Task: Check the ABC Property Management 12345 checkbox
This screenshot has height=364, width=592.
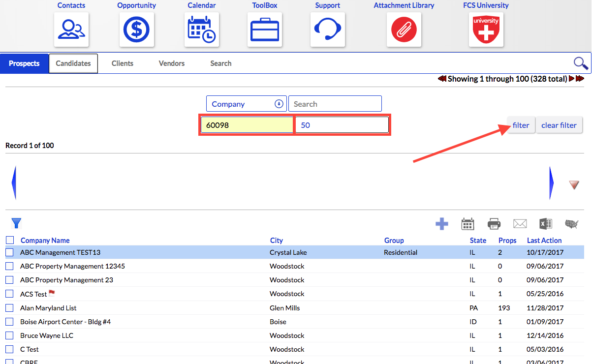Action: click(x=10, y=266)
